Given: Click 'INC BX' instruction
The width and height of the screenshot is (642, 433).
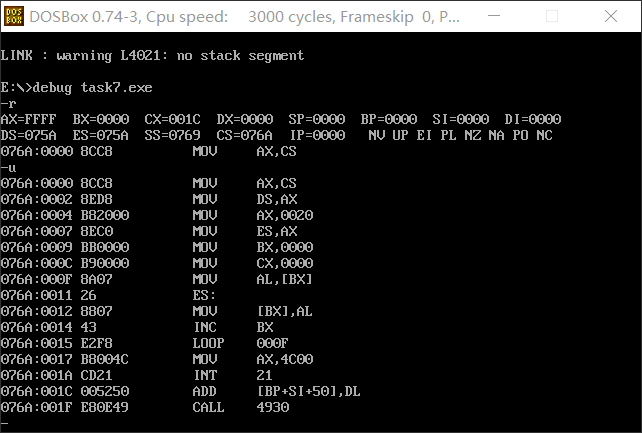Looking at the screenshot, I should point(233,327).
